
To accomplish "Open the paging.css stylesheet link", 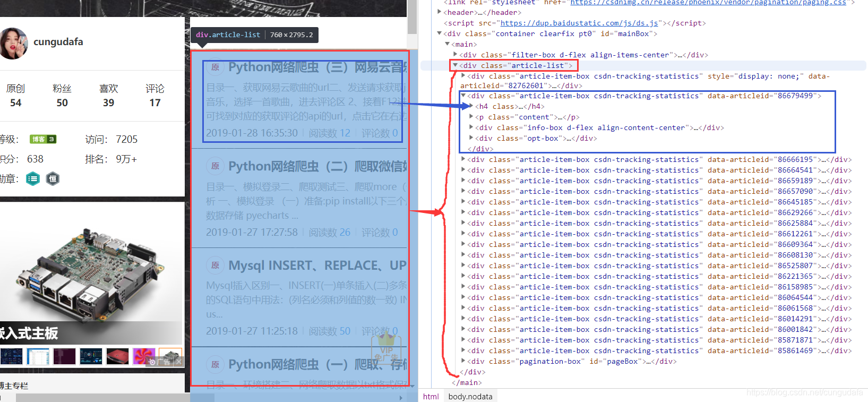I will 708,3.
